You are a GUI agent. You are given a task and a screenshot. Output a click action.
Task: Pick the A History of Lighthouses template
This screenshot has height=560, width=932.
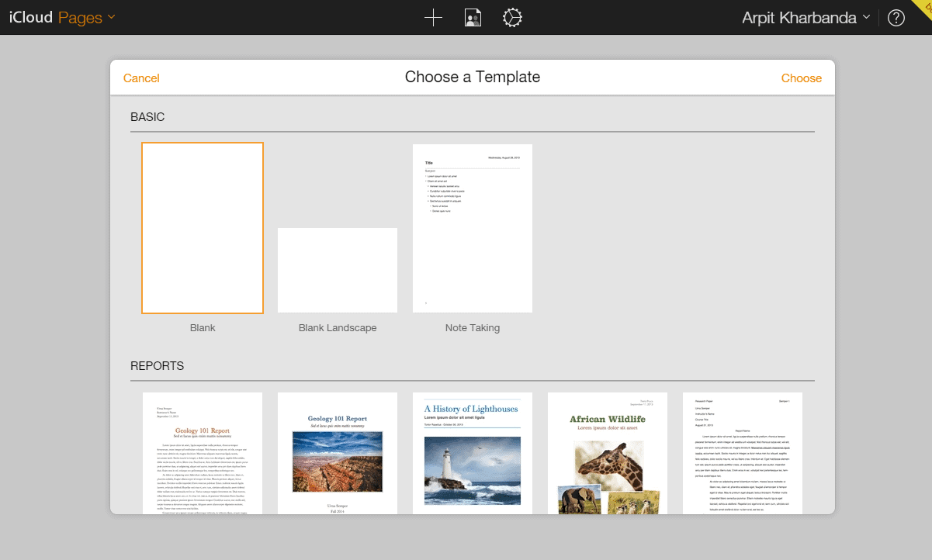point(473,452)
